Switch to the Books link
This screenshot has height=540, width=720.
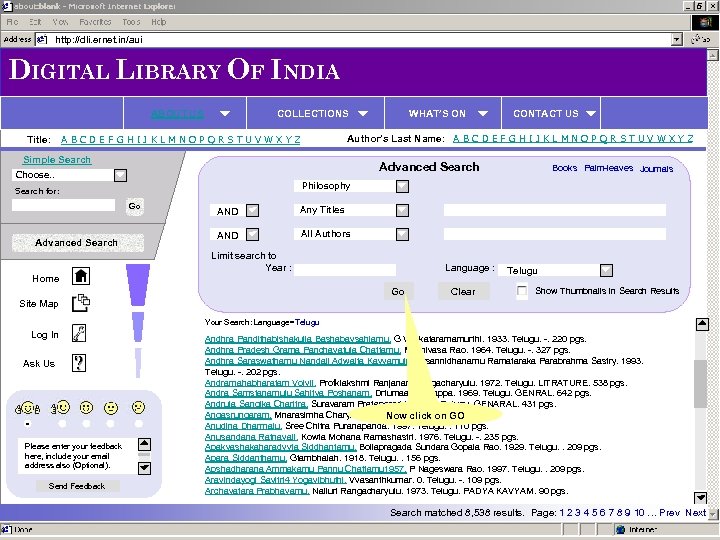pos(564,168)
